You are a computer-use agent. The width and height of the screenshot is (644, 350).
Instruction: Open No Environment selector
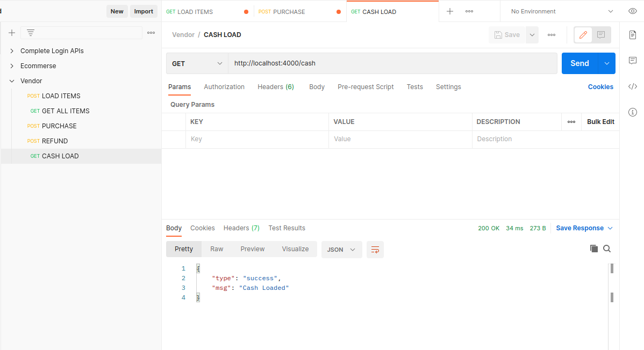pyautogui.click(x=561, y=11)
